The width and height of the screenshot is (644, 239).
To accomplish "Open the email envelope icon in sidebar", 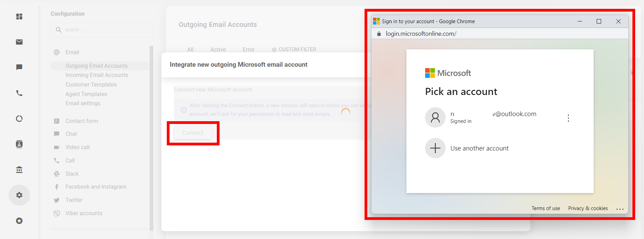I will tap(19, 42).
